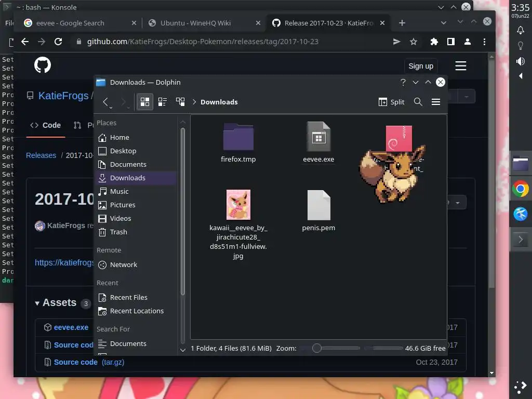532x399 pixels.
Task: Open browser profile icon
Action: tap(468, 42)
